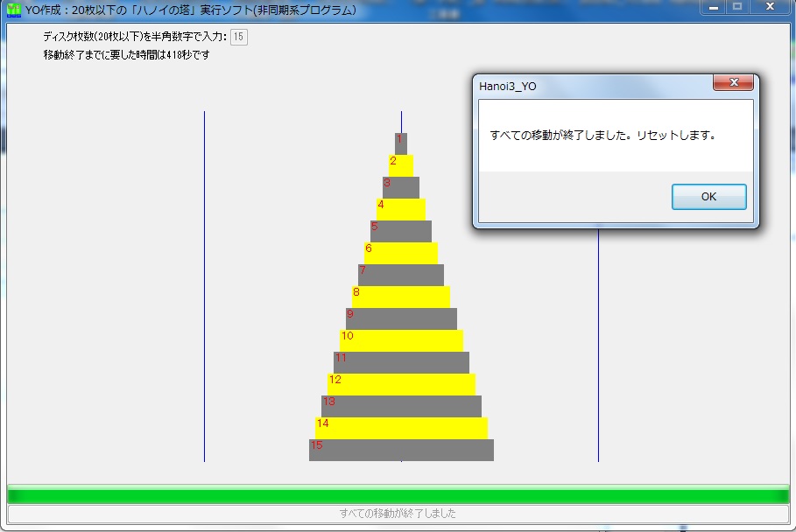Screen dimensions: 796x532
Task: Select gray disk number 7
Action: click(401, 275)
